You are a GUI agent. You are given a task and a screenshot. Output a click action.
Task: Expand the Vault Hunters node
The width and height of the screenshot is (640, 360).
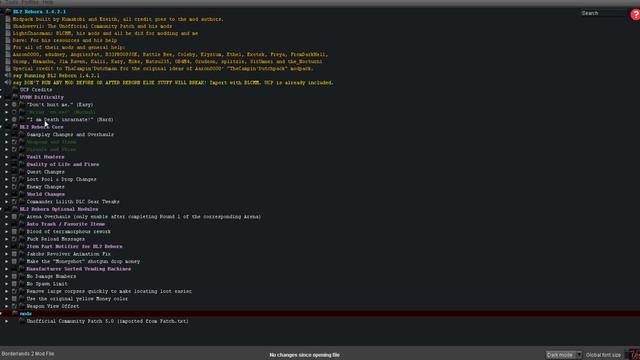tap(7, 157)
